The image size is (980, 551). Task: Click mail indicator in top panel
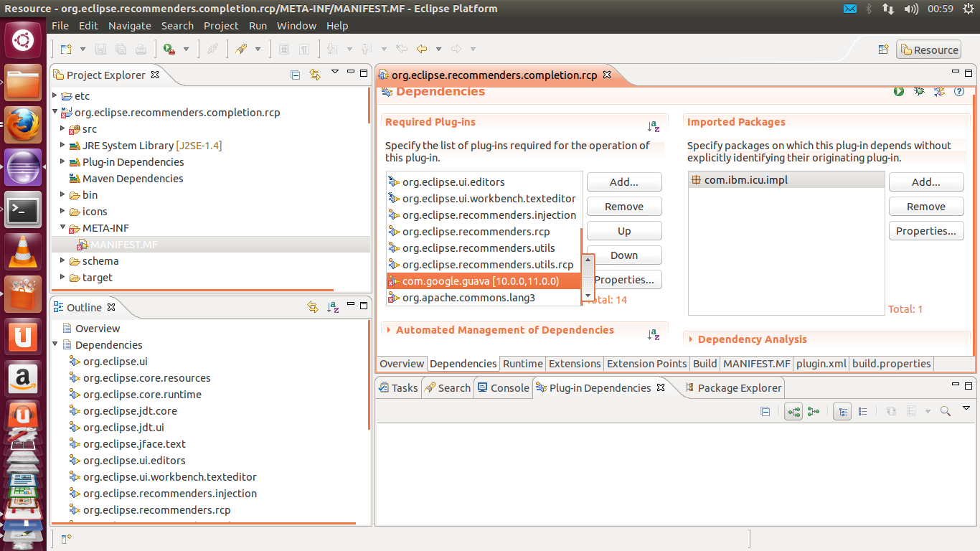click(x=850, y=9)
